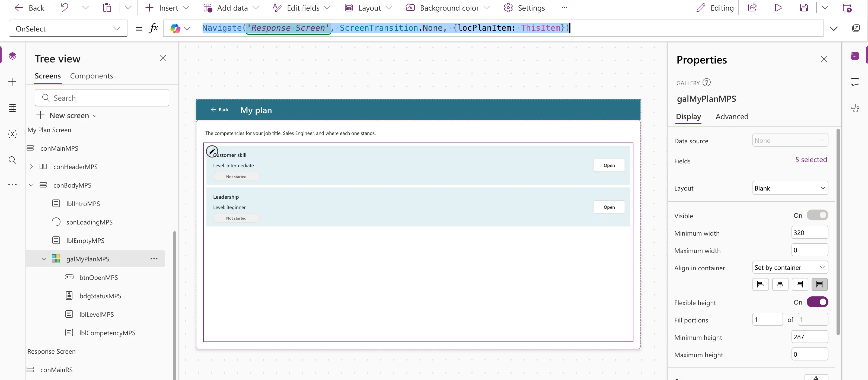Collapse the conBodyMPS tree node
The height and width of the screenshot is (380, 868).
31,185
